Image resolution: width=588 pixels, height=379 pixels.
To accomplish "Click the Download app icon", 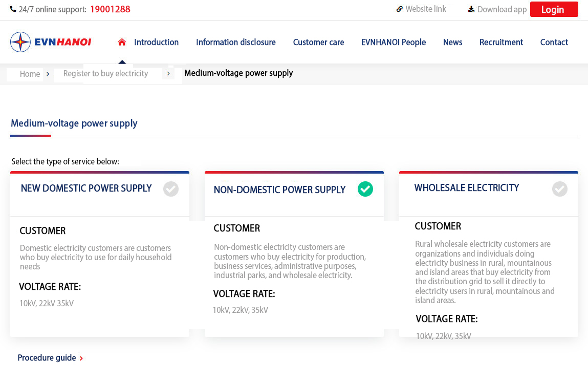I will pos(470,9).
